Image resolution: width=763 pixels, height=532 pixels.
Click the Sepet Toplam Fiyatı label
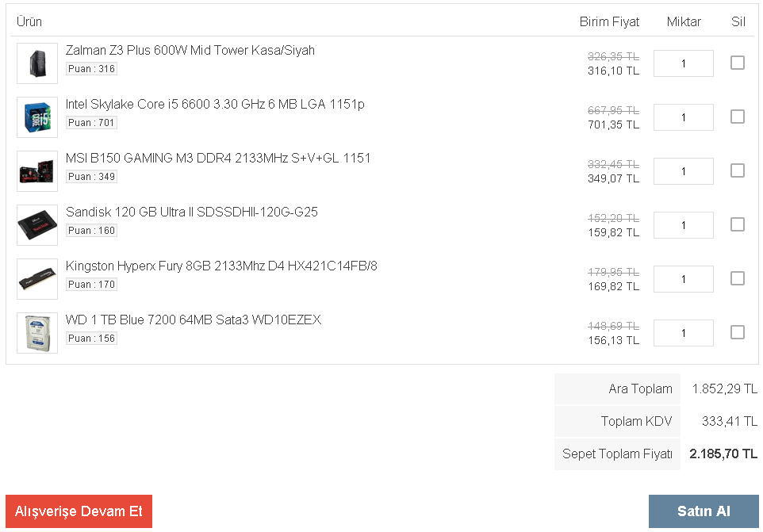pos(618,454)
